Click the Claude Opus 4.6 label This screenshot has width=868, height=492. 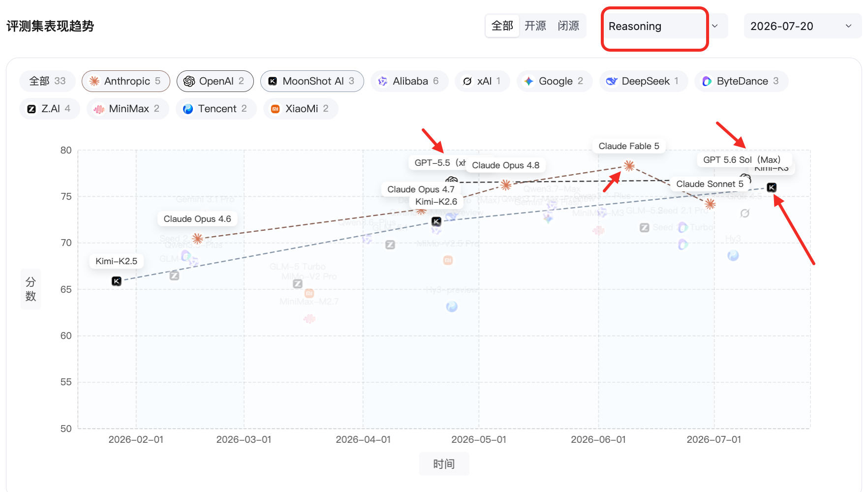pyautogui.click(x=197, y=219)
